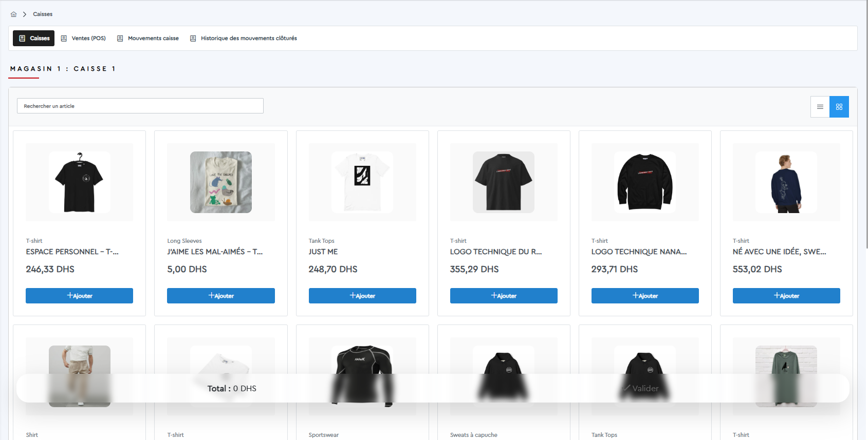Click JUST ME product title
The image size is (868, 440).
323,252
